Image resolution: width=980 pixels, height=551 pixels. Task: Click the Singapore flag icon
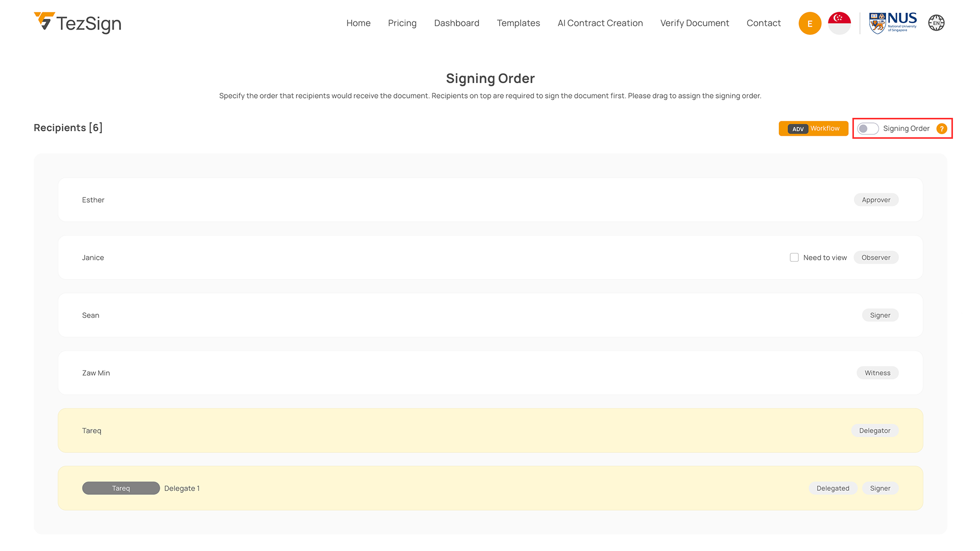839,23
